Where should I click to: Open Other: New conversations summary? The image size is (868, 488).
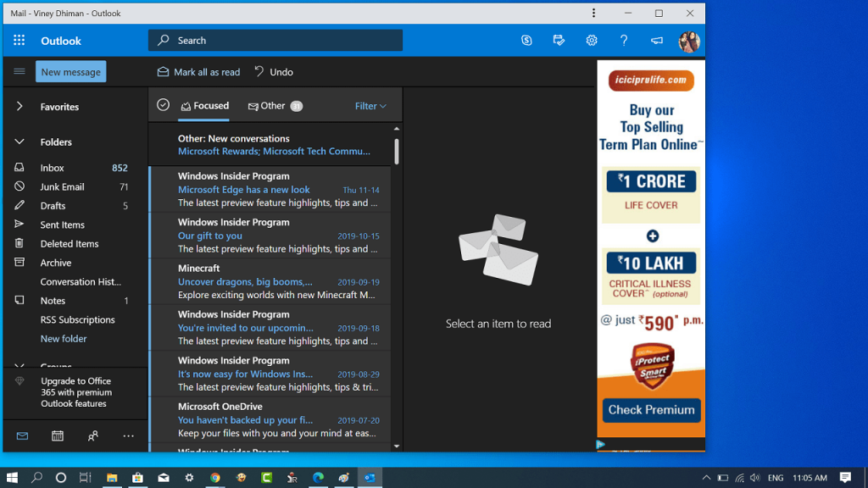click(271, 145)
